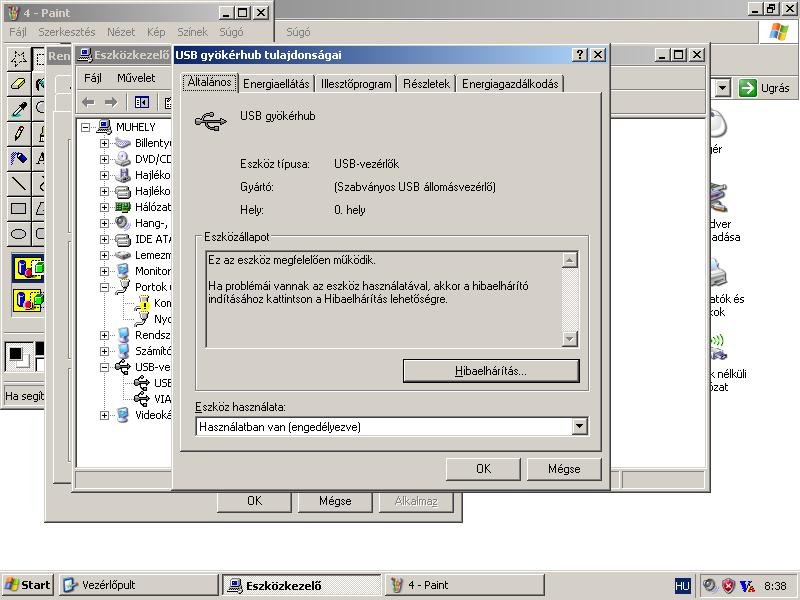The width and height of the screenshot is (800, 600).
Task: Click OK in USB gyökérhub properties dialog
Action: [x=483, y=469]
